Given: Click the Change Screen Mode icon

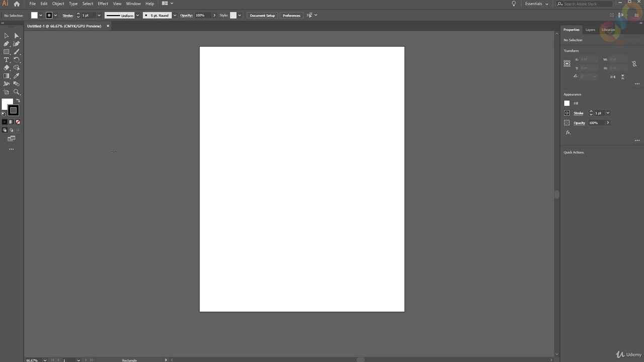Looking at the screenshot, I should [11, 139].
